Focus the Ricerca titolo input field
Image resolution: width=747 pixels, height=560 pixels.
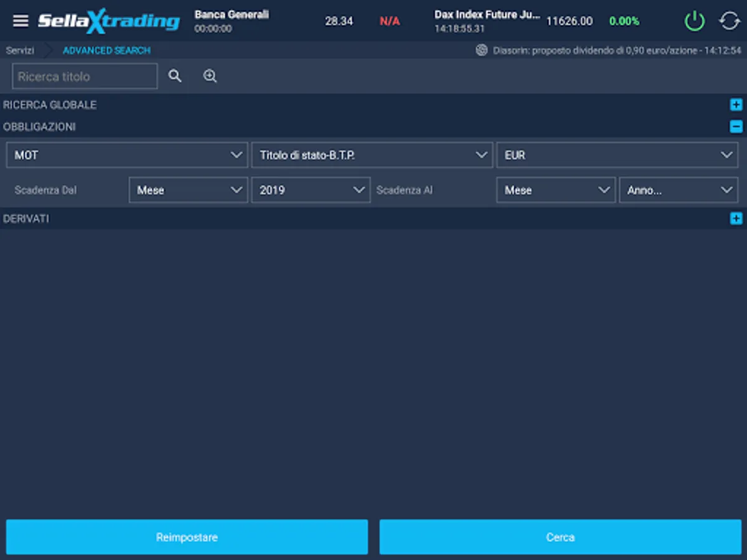tap(85, 77)
